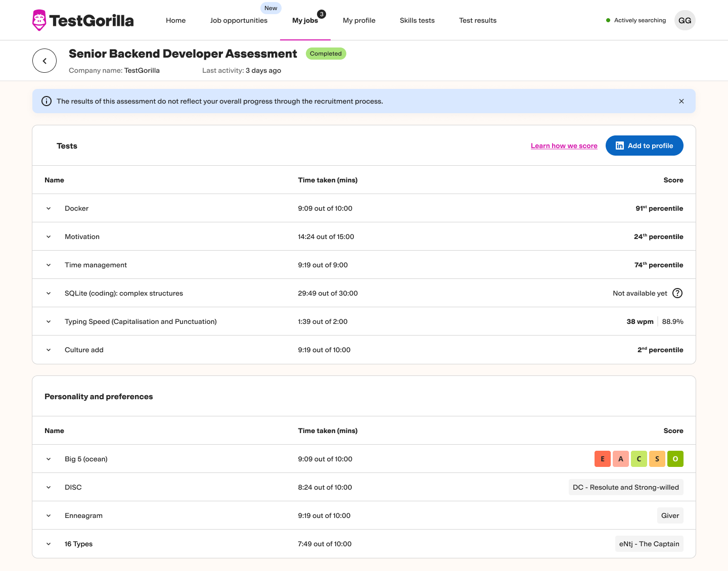This screenshot has height=571, width=728.
Task: Open the GG user avatar menu
Action: click(x=685, y=20)
